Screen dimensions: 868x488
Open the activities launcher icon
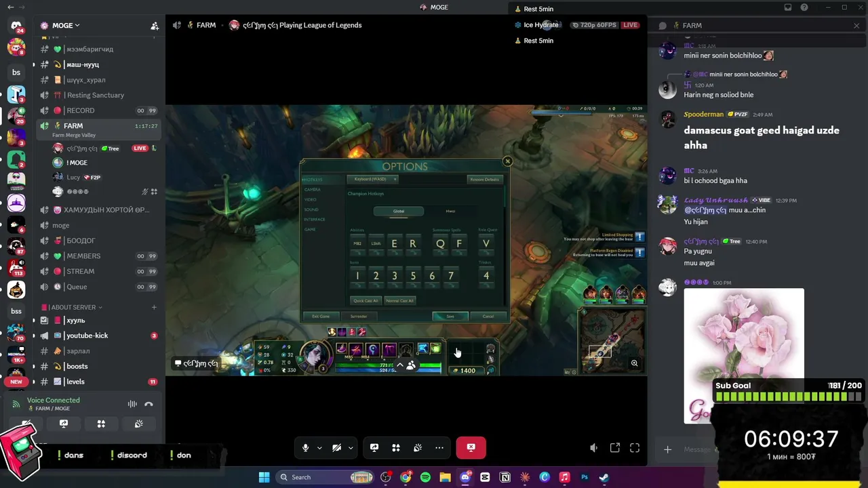[x=396, y=447]
